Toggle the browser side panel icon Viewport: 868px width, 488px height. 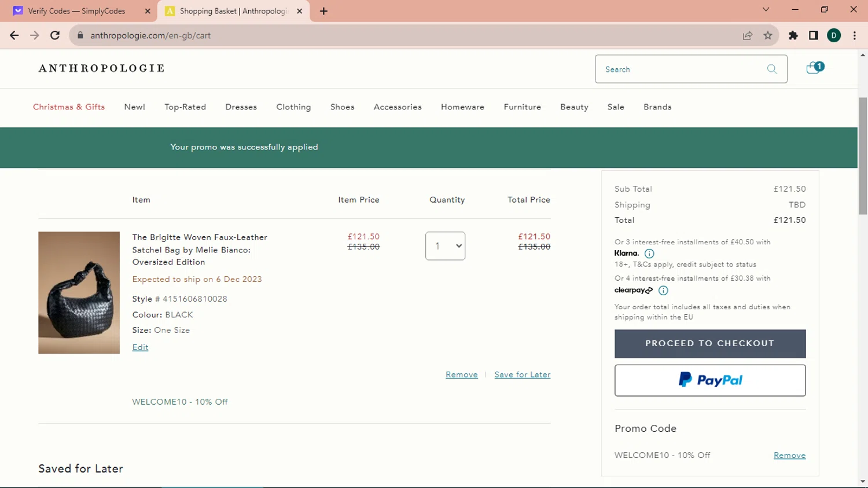[x=814, y=35]
